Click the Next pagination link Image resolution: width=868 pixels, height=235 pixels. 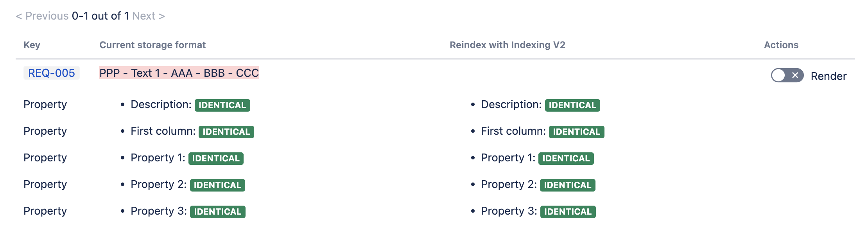click(x=148, y=16)
